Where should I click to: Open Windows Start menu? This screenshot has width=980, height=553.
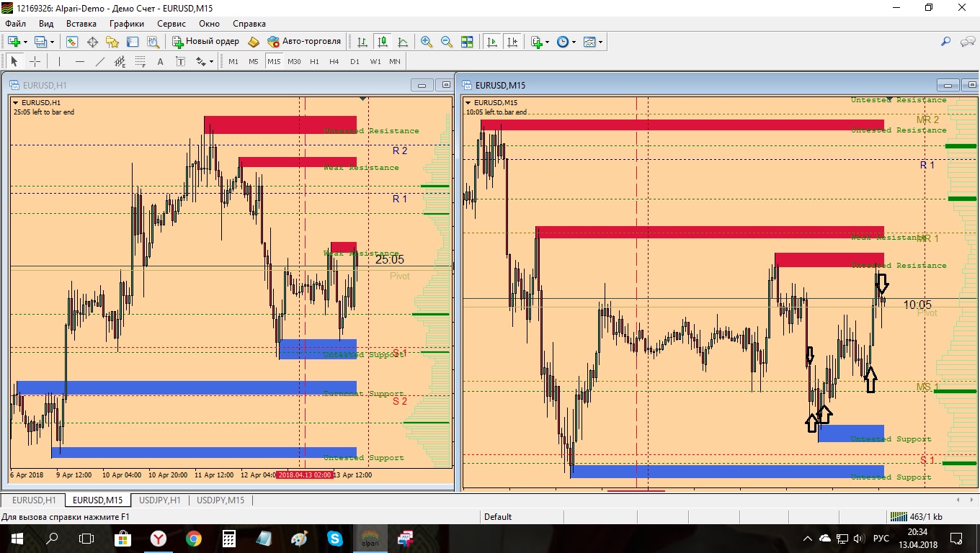17,538
